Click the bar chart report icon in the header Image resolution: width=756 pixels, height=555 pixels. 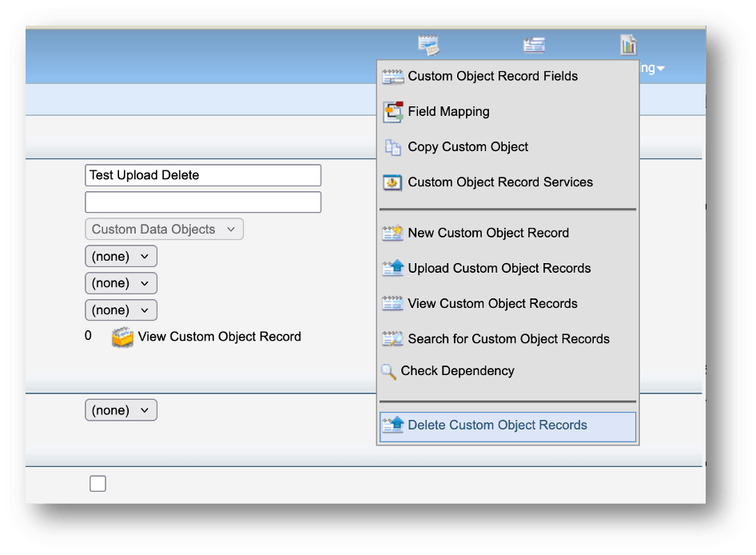click(628, 45)
